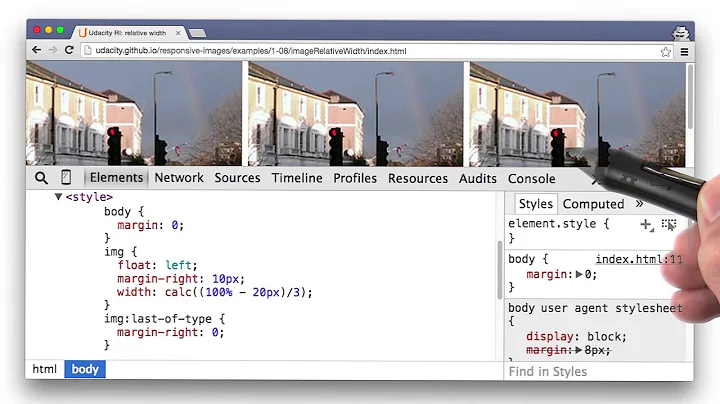Image resolution: width=720 pixels, height=404 pixels.
Task: Show more sidebar tabs chevron
Action: point(639,204)
